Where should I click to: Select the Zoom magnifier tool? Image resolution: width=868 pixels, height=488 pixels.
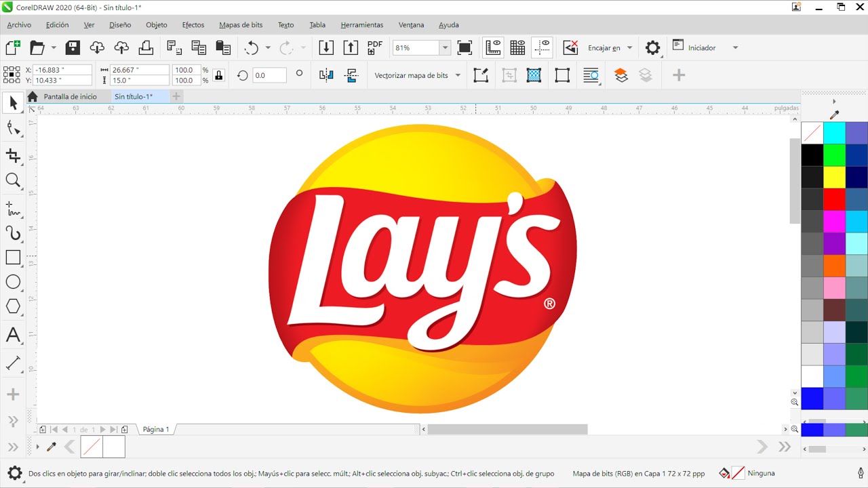pos(12,180)
